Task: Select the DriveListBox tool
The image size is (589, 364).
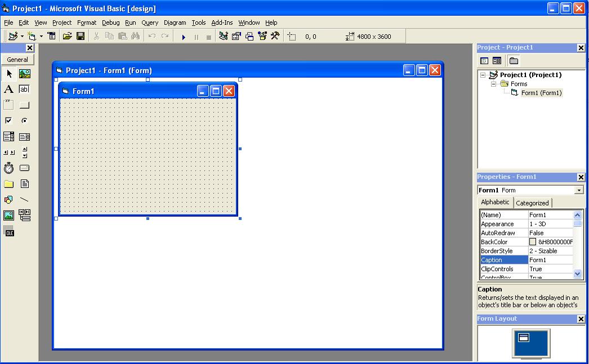Action: click(24, 168)
